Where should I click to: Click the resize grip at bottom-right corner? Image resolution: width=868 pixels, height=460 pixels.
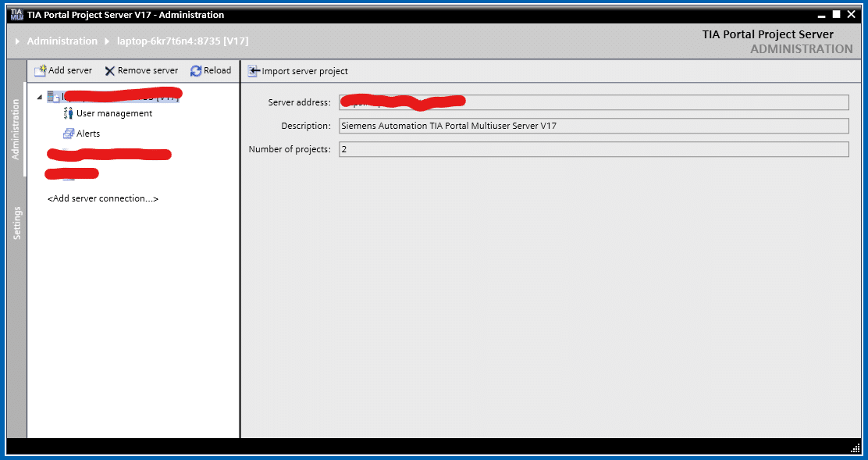pyautogui.click(x=856, y=448)
